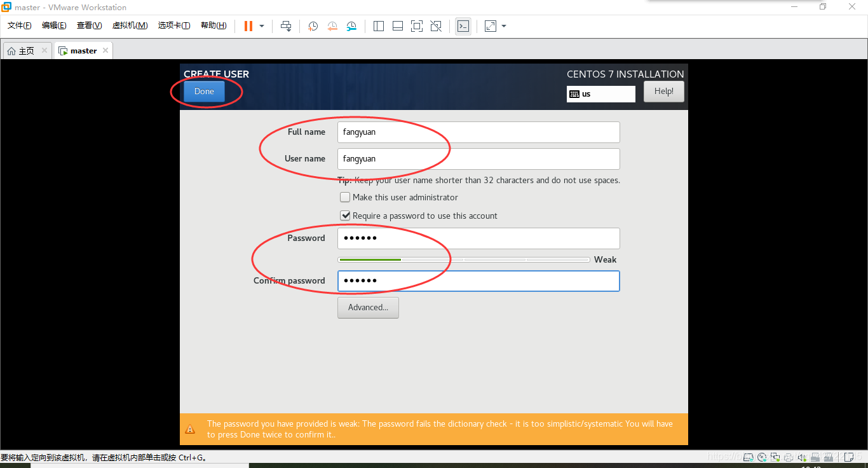868x468 pixels.
Task: Click the weak password warning message
Action: [440, 429]
